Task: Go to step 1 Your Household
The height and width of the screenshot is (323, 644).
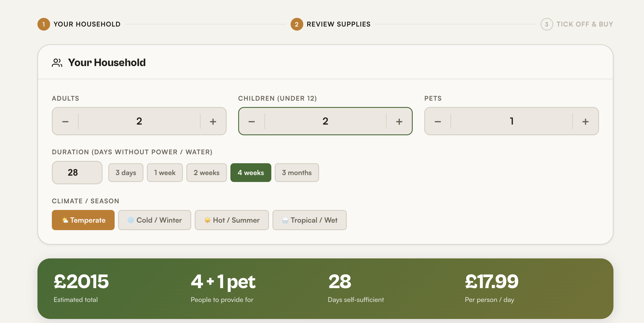Action: point(79,24)
